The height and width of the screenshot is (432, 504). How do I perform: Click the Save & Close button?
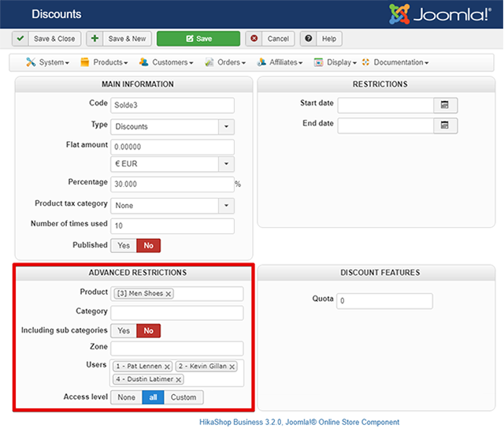[46, 39]
